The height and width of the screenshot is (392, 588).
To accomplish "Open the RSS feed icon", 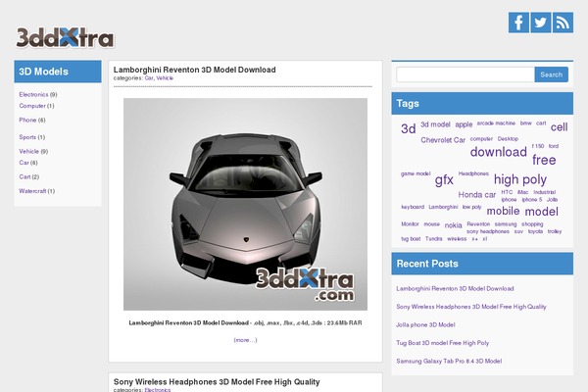I will click(x=563, y=23).
